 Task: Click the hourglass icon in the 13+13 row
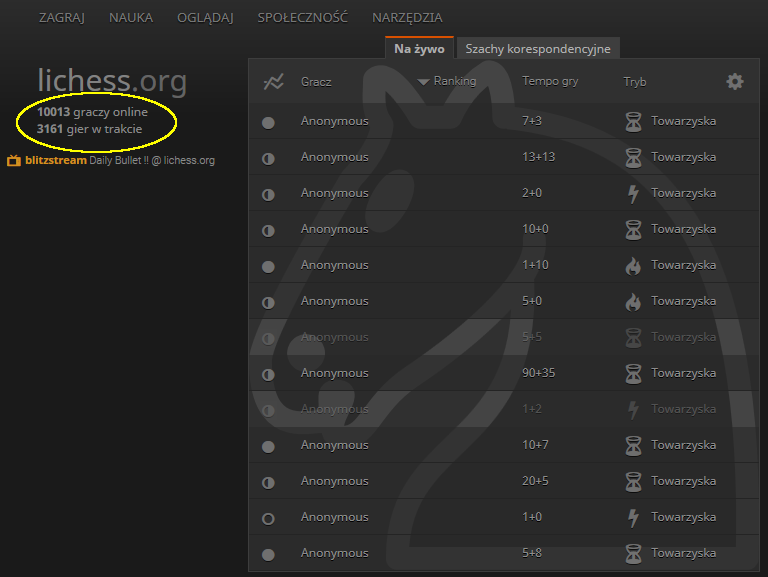coord(633,158)
